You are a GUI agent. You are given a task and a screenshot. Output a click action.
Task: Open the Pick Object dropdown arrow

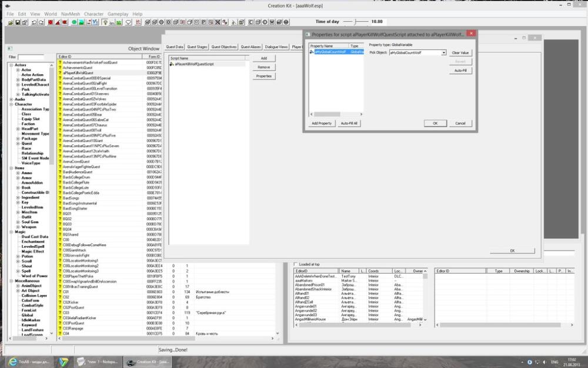(443, 52)
